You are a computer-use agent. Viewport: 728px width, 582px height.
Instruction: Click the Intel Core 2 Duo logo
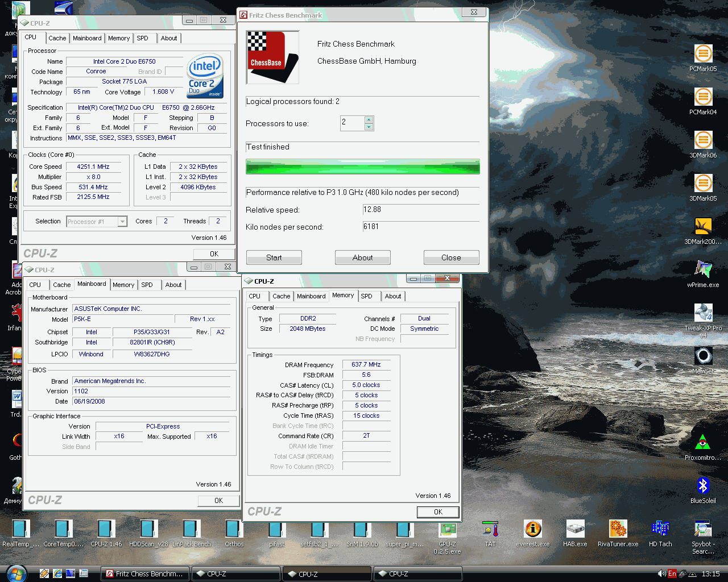point(205,76)
